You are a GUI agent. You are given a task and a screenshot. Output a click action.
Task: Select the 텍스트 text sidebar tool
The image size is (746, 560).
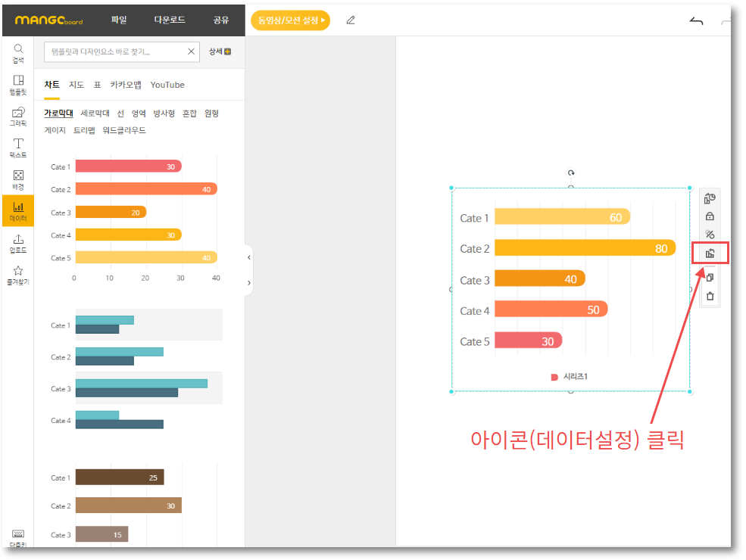(18, 148)
